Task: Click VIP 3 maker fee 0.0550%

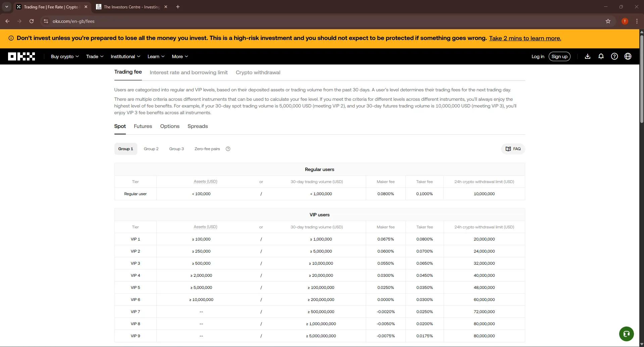Action: pos(386,263)
